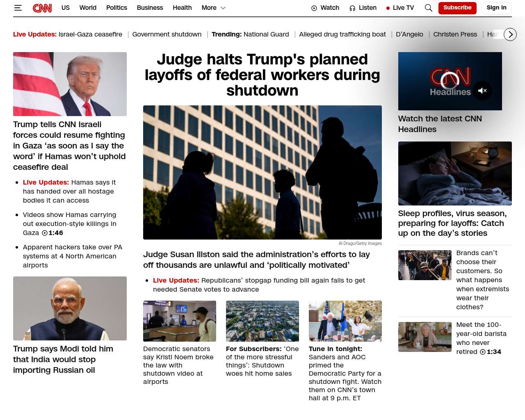The width and height of the screenshot is (525, 420).
Task: Open the Government shutdown trending link
Action: click(x=167, y=34)
